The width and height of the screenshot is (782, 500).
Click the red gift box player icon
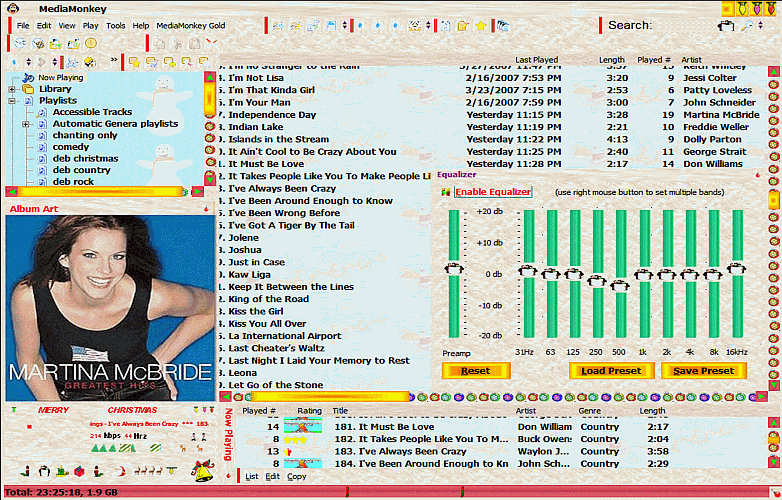click(79, 470)
